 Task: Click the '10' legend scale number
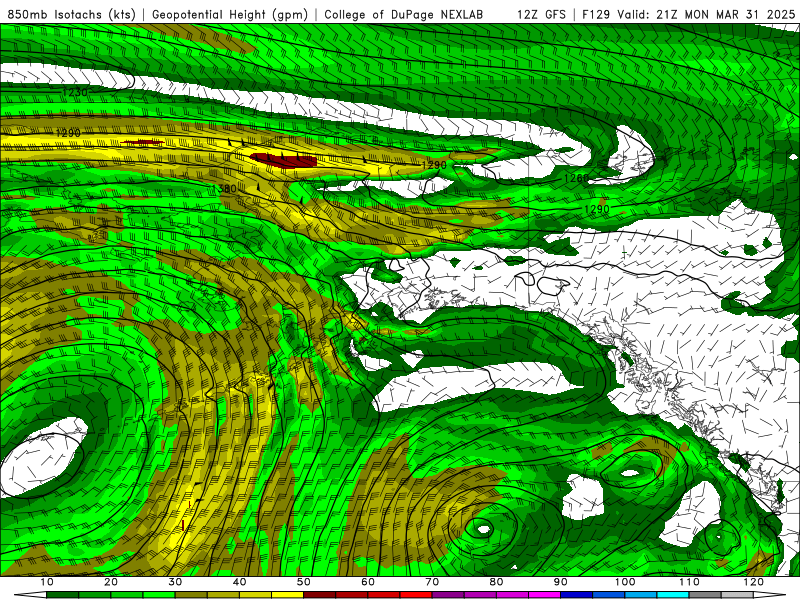point(46,582)
